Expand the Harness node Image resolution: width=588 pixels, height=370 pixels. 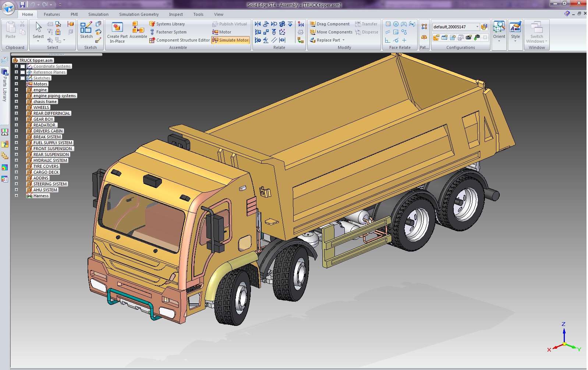click(x=16, y=196)
